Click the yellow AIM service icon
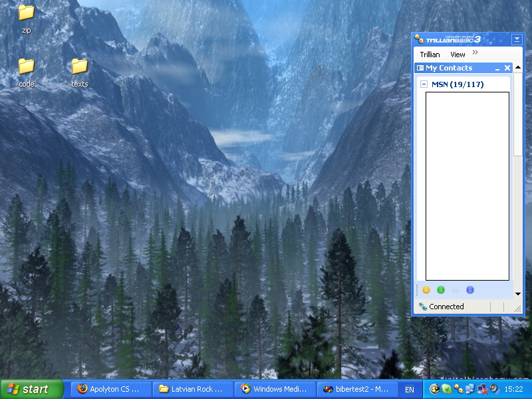The image size is (532, 399). pos(426,290)
